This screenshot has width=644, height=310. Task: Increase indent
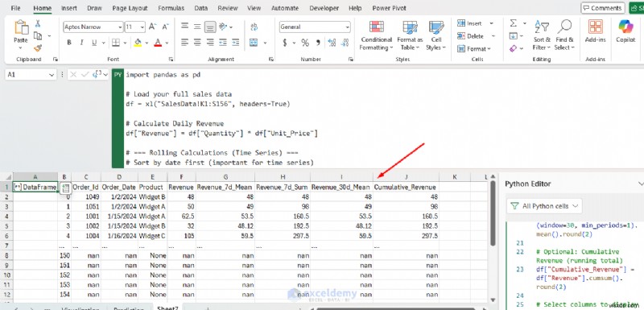235,43
